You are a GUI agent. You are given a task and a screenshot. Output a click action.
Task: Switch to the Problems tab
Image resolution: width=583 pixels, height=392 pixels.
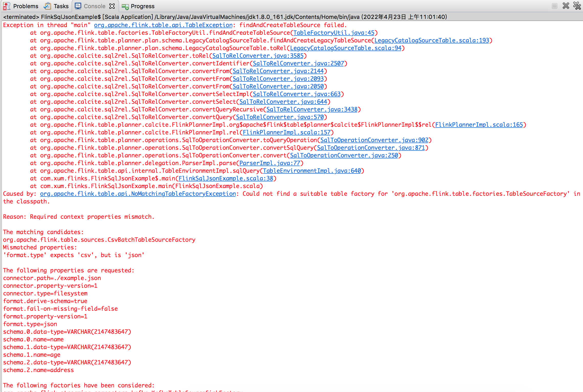pyautogui.click(x=26, y=6)
